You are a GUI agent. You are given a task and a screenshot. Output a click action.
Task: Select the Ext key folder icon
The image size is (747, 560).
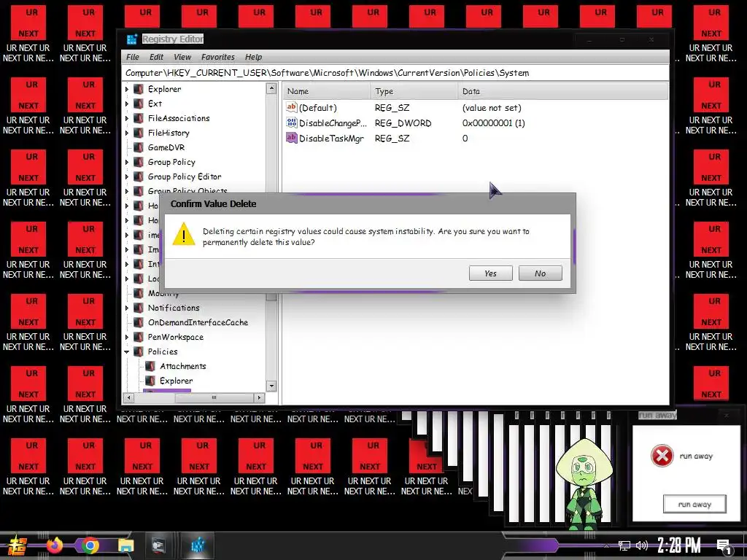[x=139, y=104]
